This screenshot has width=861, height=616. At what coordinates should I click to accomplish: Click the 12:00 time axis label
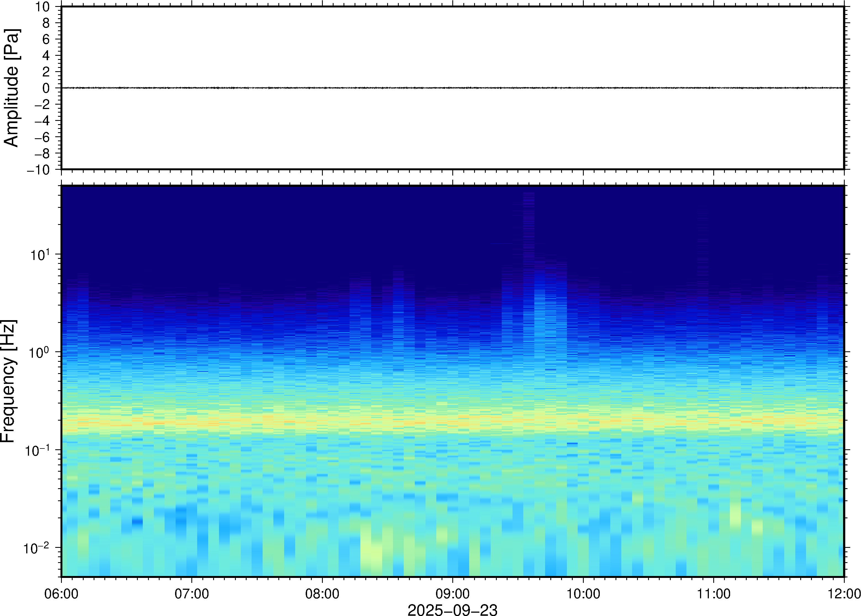tap(844, 594)
